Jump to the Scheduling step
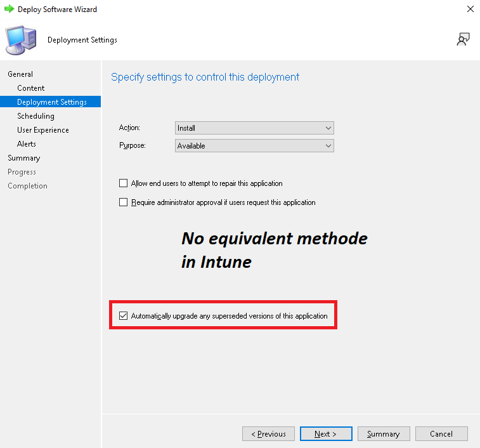480x448 pixels. tap(36, 116)
